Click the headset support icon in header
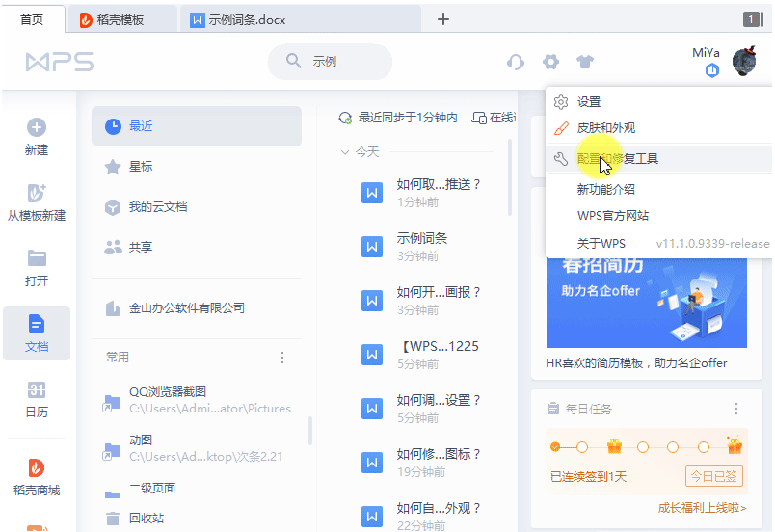This screenshot has width=775, height=532. pos(516,63)
